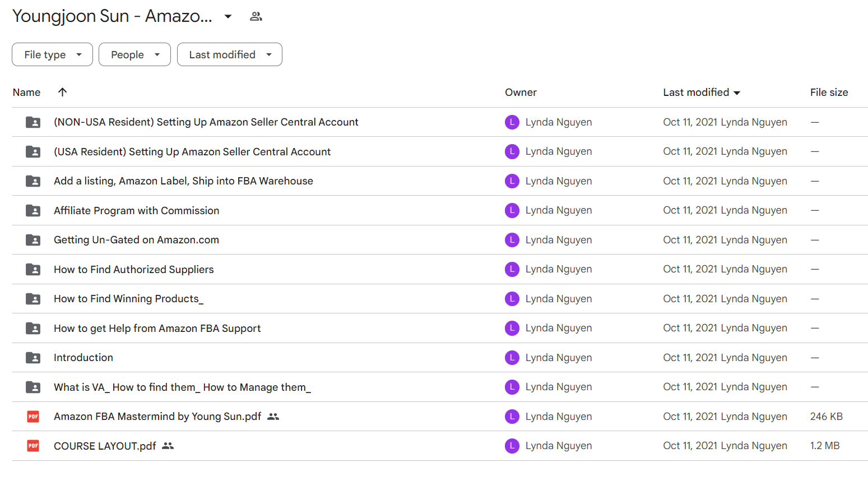
Task: Select the Introduction folder name
Action: [x=83, y=358]
